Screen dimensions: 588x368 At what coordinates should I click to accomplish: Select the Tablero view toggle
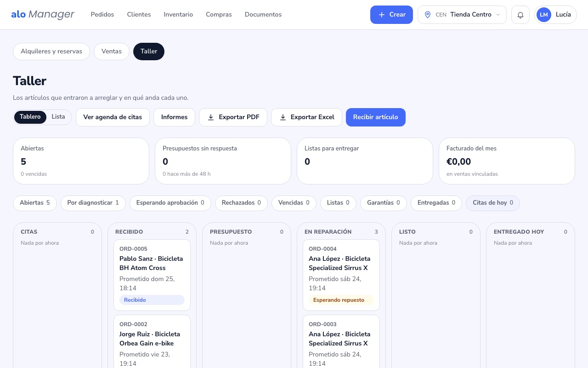click(x=30, y=117)
